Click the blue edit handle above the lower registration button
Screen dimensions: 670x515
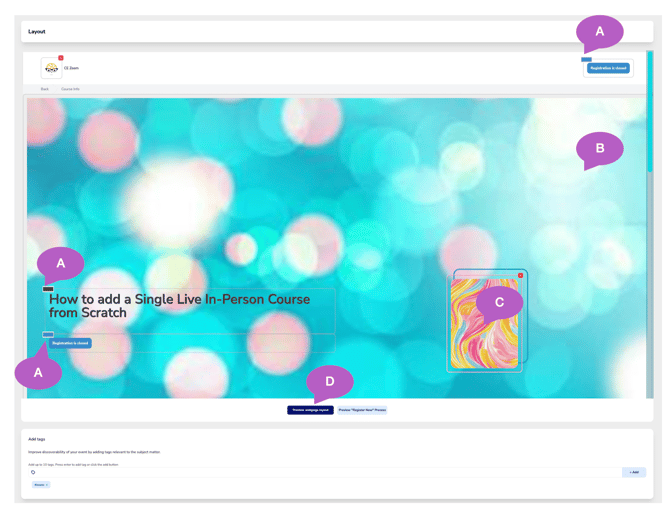(x=48, y=334)
